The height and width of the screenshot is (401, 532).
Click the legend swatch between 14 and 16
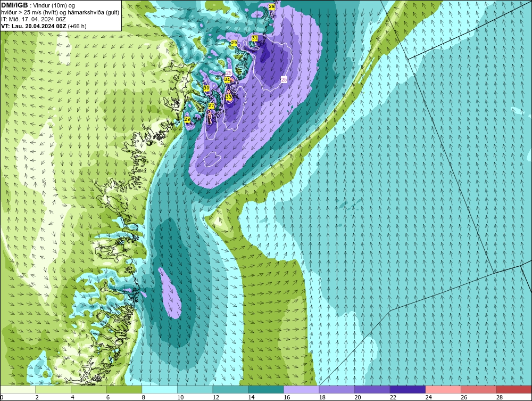[x=265, y=389]
